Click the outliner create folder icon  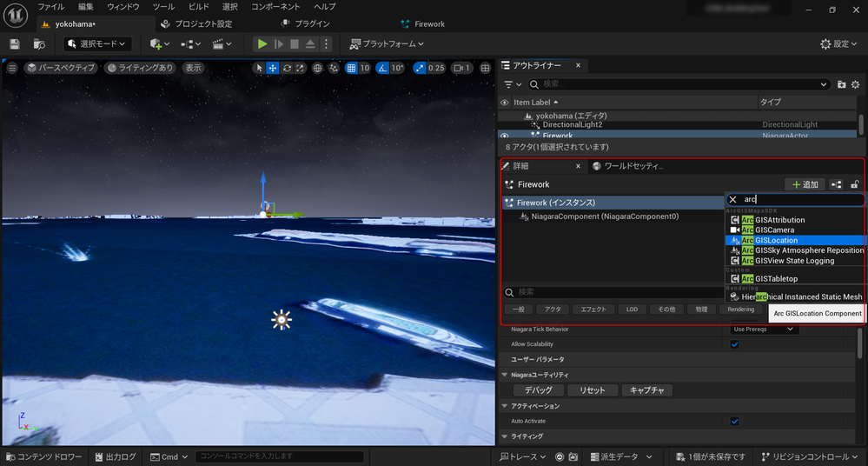[841, 84]
